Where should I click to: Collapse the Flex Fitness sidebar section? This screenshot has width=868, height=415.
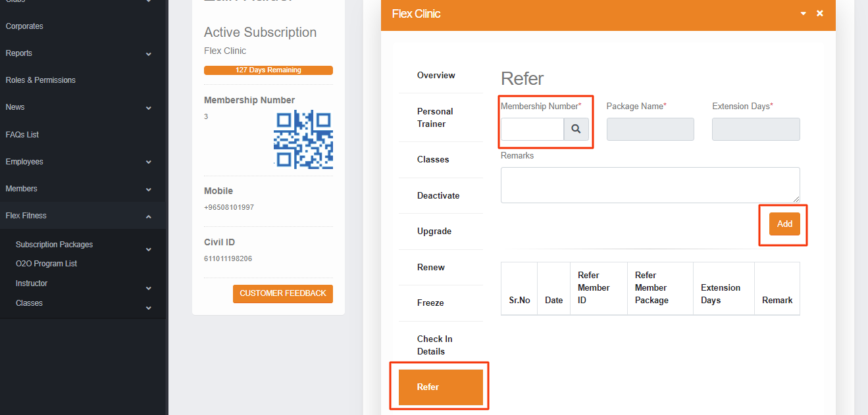pyautogui.click(x=149, y=216)
